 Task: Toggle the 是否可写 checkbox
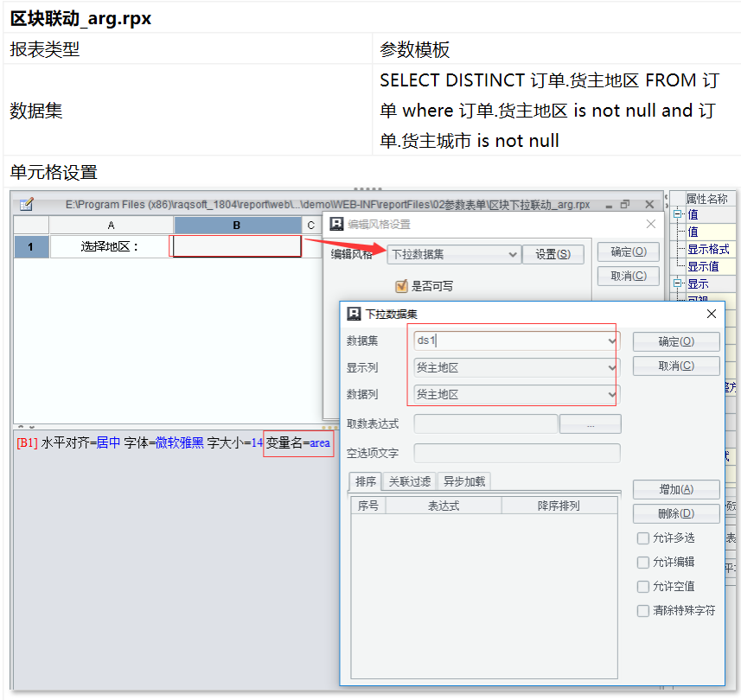(401, 286)
